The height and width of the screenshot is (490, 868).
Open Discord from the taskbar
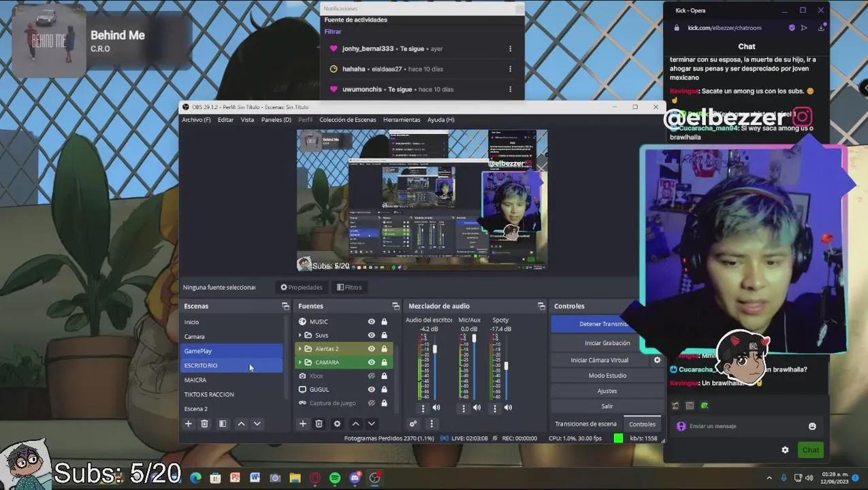(x=355, y=478)
